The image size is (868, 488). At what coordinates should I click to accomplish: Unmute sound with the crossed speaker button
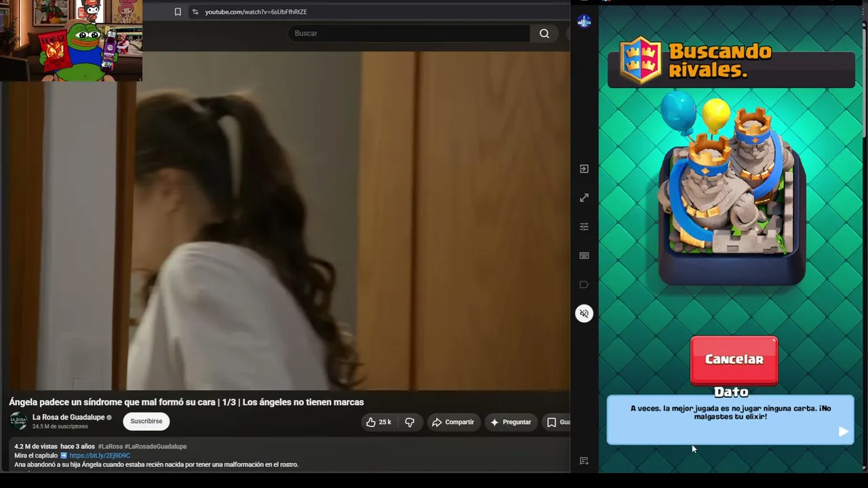[x=584, y=313]
